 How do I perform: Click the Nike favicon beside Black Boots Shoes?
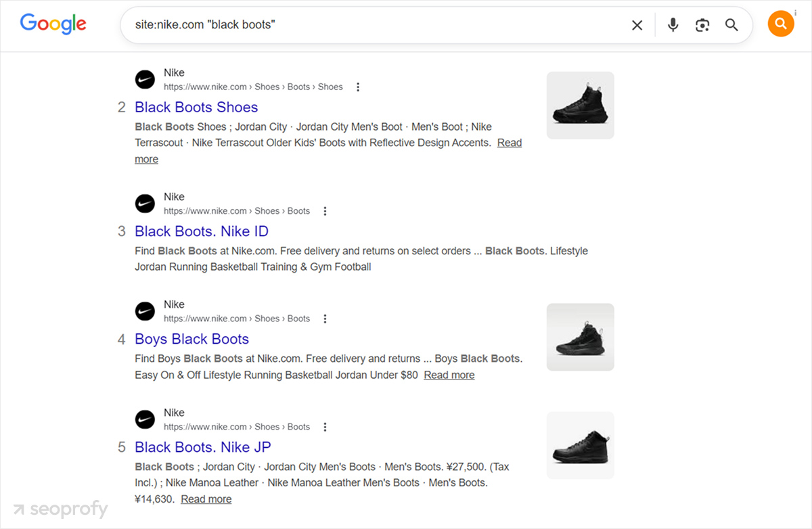click(x=145, y=79)
